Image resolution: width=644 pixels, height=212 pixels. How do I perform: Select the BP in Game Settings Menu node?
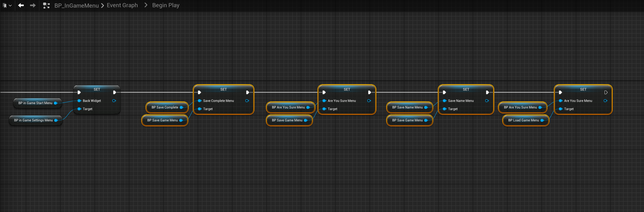33,120
